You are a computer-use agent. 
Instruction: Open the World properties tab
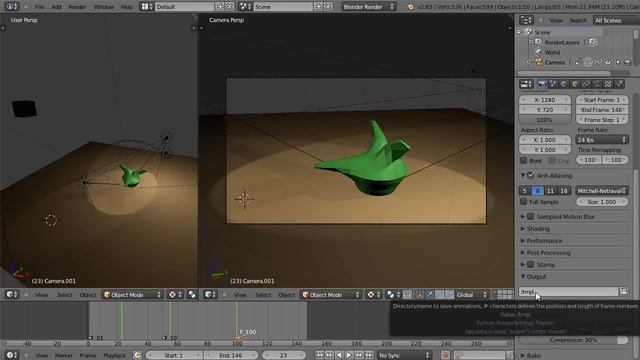(564, 84)
